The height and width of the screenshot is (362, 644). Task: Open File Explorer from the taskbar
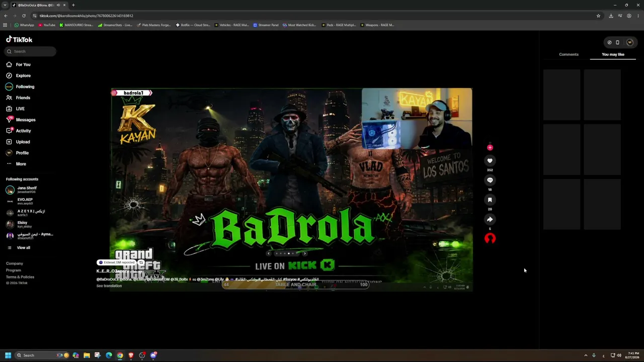click(x=87, y=355)
